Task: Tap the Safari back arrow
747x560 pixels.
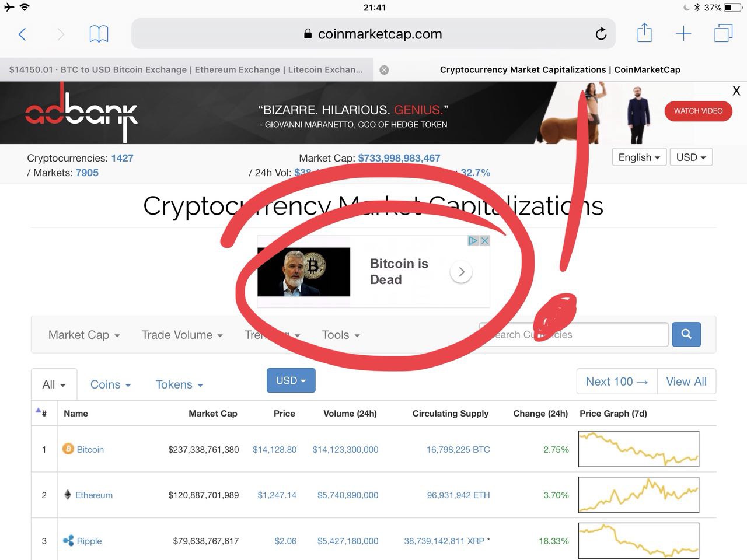Action: point(22,34)
